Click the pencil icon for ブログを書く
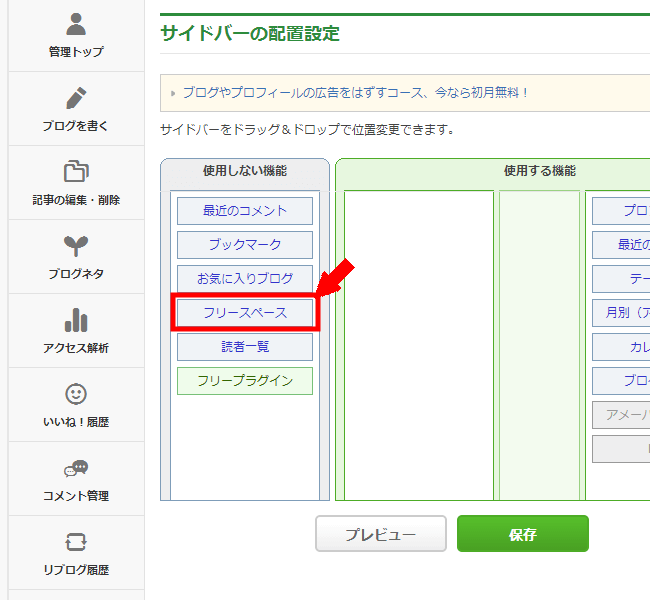Screen dimensions: 650x600 [x=76, y=98]
